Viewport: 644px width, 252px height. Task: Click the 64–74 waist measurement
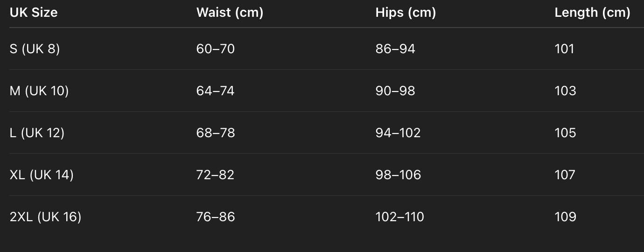coord(215,91)
